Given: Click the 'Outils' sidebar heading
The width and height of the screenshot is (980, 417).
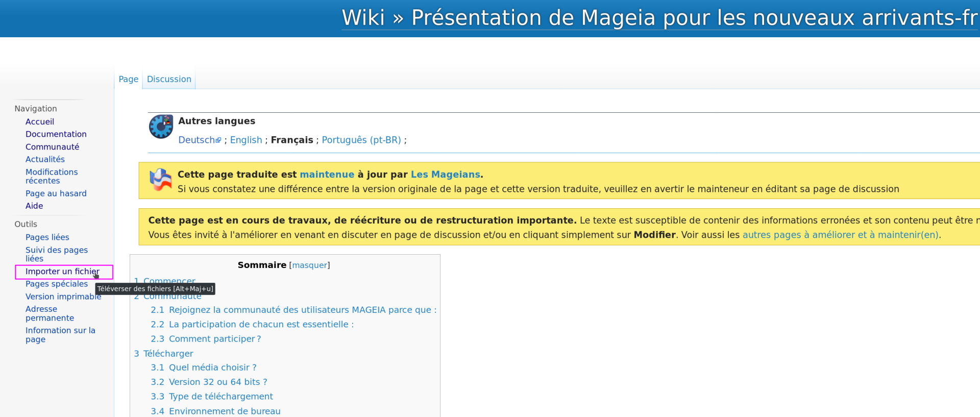Looking at the screenshot, I should [x=26, y=224].
